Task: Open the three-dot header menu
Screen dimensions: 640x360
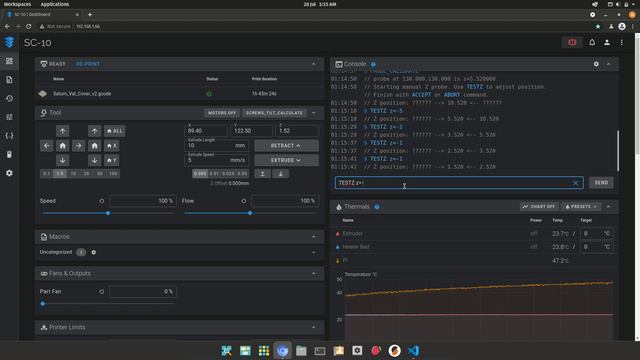Action: tap(622, 42)
